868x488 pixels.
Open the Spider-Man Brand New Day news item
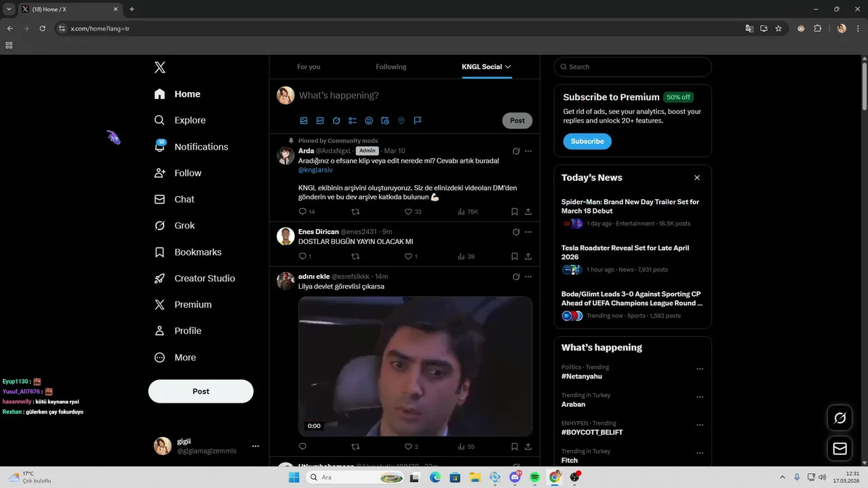[x=633, y=213]
